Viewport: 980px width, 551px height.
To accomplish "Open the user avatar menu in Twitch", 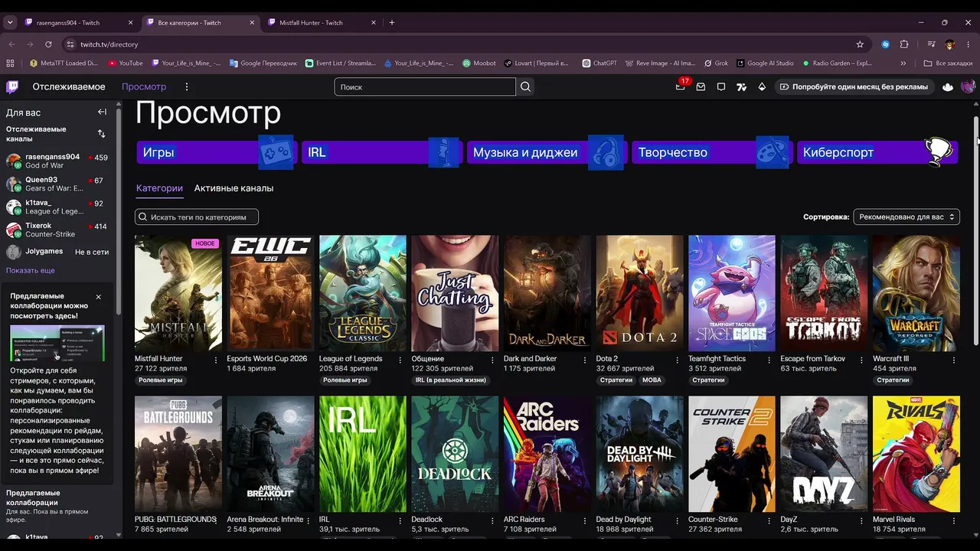I will click(x=968, y=86).
